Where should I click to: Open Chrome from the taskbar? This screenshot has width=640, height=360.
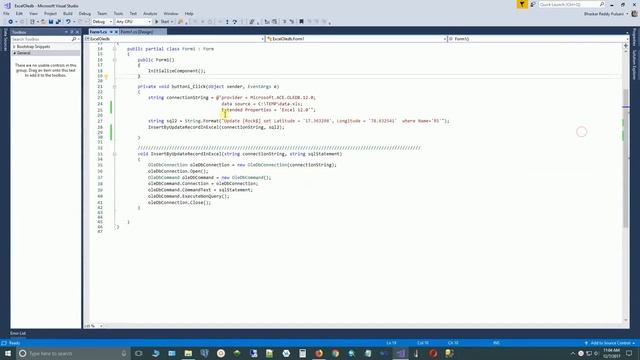(x=335, y=353)
